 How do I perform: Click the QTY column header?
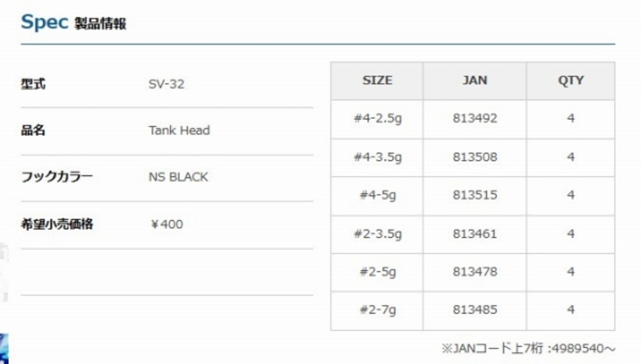pyautogui.click(x=570, y=81)
